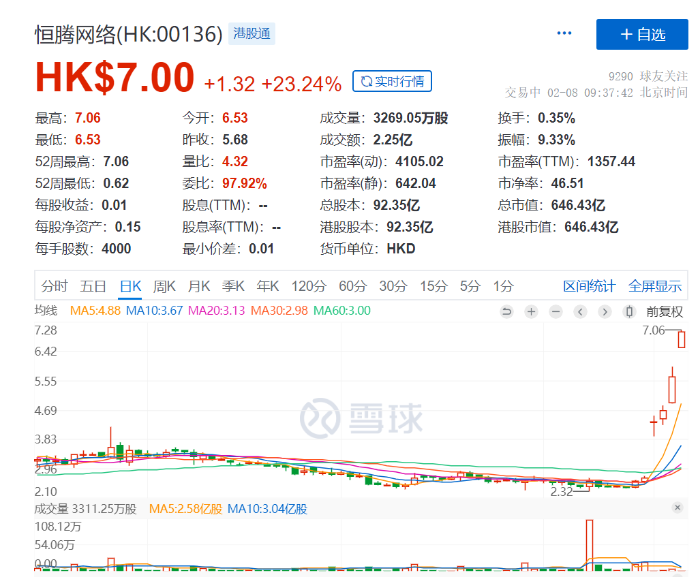Click the 均线 indicator label

pos(46,310)
